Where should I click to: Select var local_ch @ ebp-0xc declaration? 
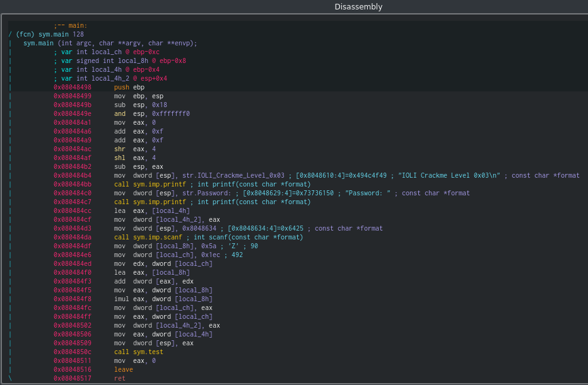click(107, 52)
